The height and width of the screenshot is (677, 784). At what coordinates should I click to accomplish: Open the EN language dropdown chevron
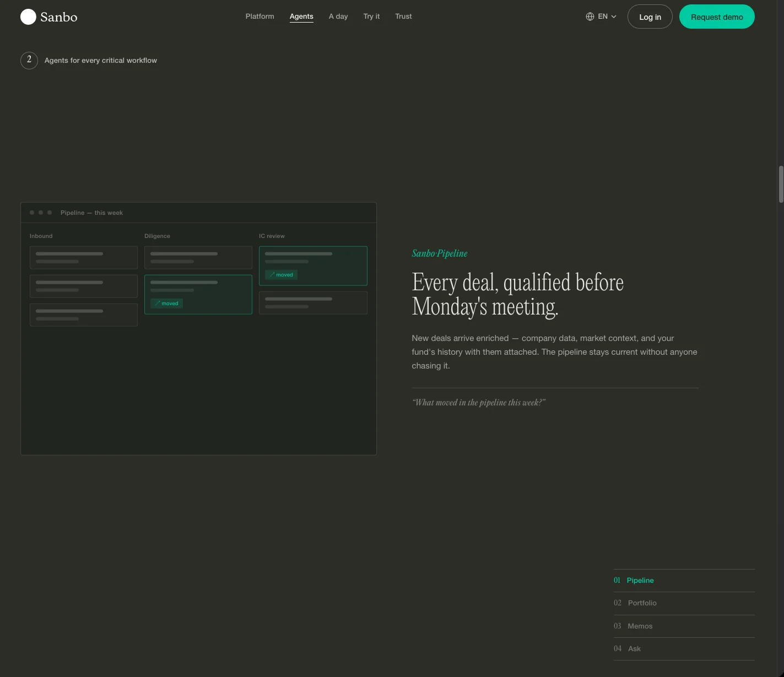(x=614, y=17)
